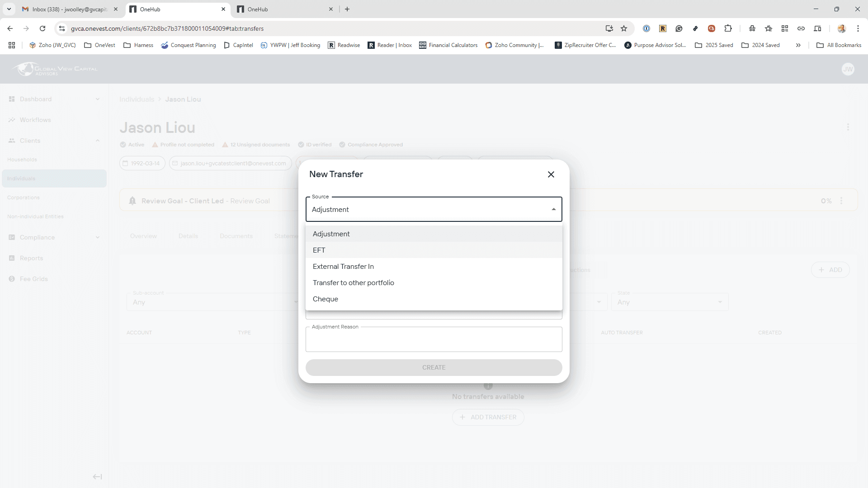This screenshot has height=488, width=868.
Task: Open Gmail Inbox browser tab
Action: (x=70, y=9)
